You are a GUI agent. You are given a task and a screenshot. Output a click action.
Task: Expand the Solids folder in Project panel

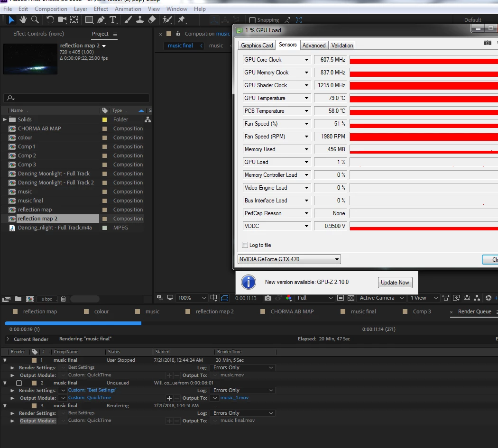[x=4, y=119]
